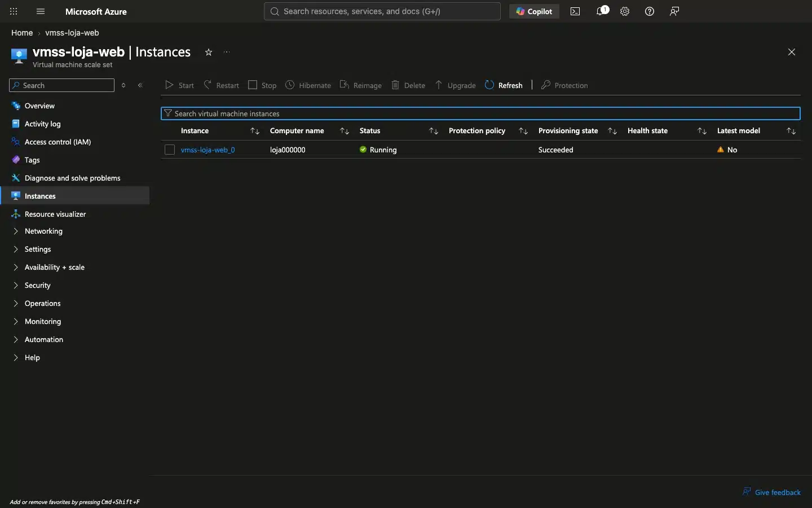Refresh the instances list
The width and height of the screenshot is (812, 508).
[x=504, y=85]
